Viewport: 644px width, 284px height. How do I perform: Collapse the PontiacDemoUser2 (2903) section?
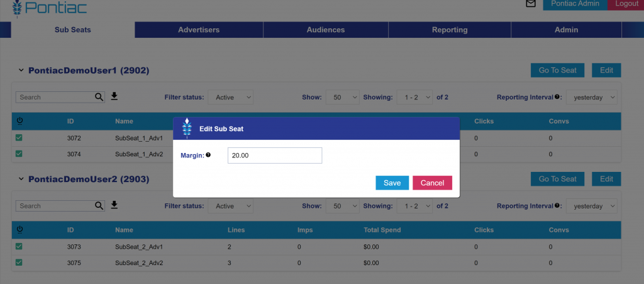[x=21, y=179]
